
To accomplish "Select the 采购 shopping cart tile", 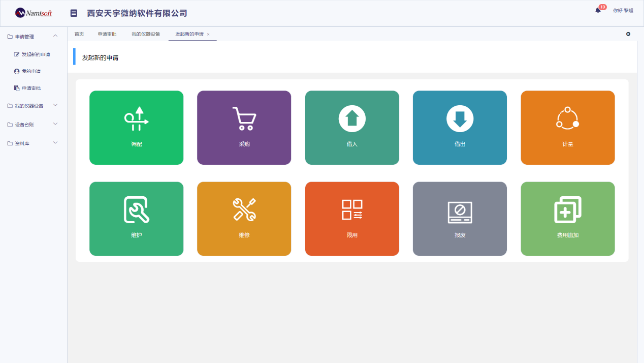I will (244, 128).
